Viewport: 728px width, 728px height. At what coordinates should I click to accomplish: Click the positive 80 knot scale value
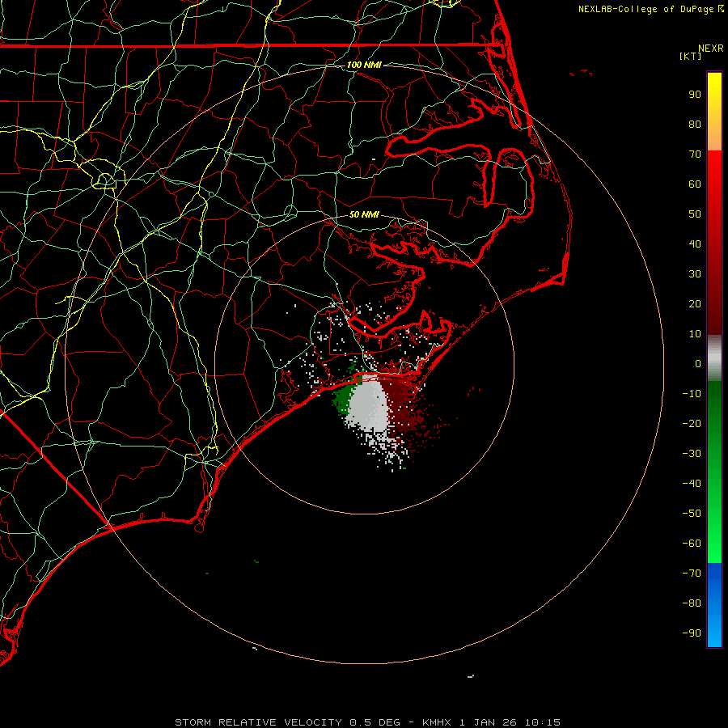coord(695,125)
